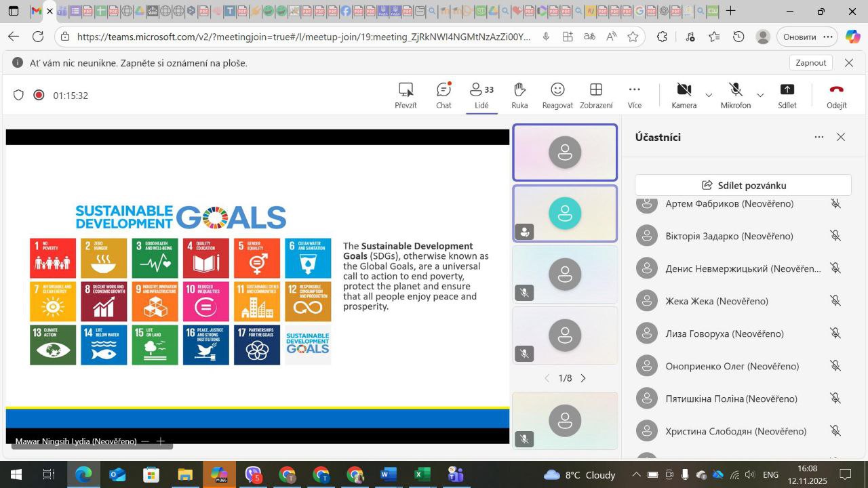The height and width of the screenshot is (488, 868).
Task: Expand the microphone options dropdown arrow
Action: click(x=760, y=96)
